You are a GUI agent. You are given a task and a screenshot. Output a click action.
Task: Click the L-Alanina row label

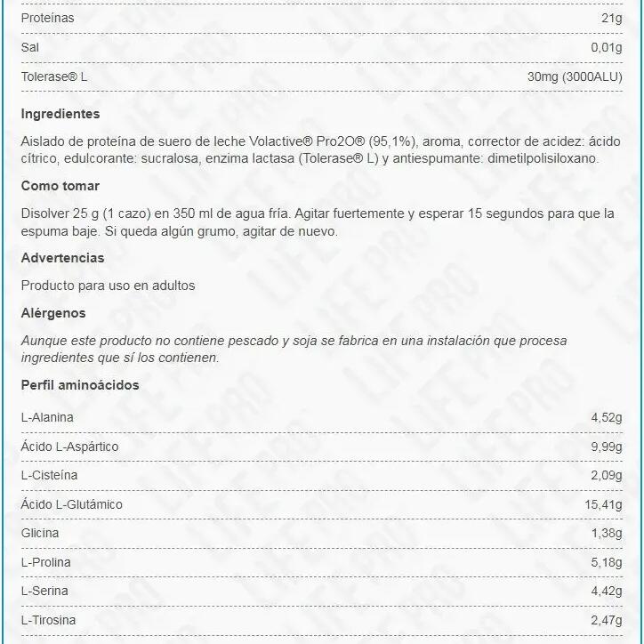coord(47,417)
